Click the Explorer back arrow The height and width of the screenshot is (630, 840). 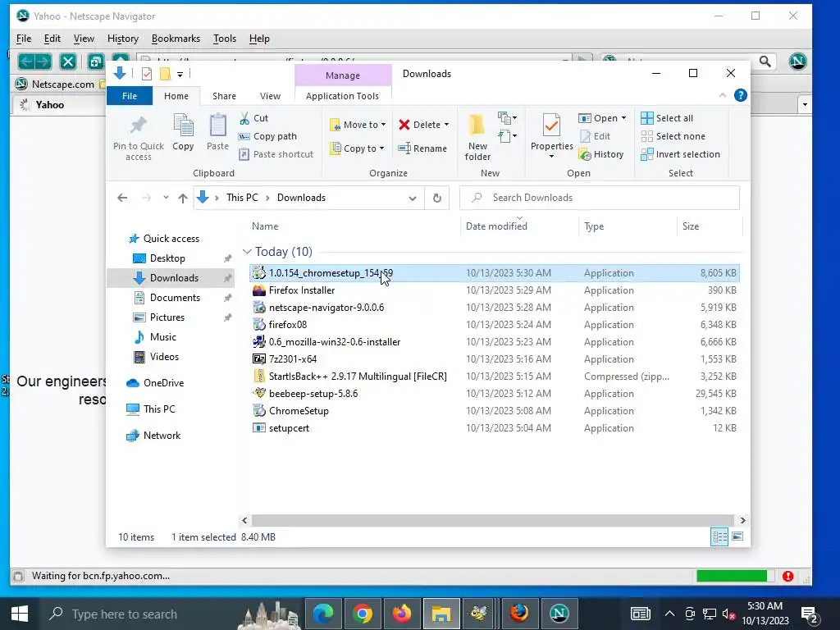click(122, 198)
